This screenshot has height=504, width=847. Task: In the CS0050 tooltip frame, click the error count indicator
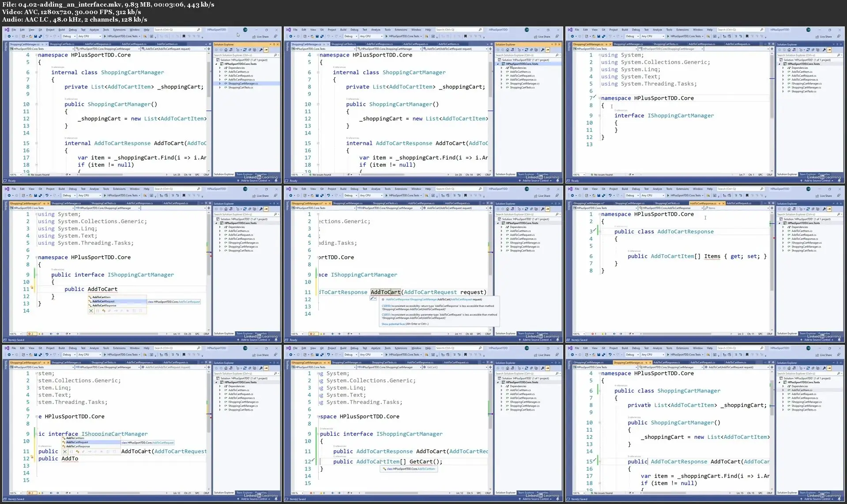coord(313,334)
